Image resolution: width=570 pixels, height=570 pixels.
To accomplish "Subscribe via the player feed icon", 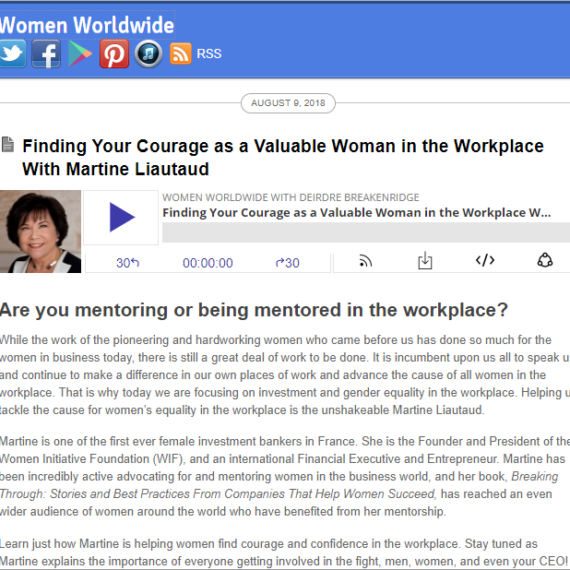I will (365, 261).
